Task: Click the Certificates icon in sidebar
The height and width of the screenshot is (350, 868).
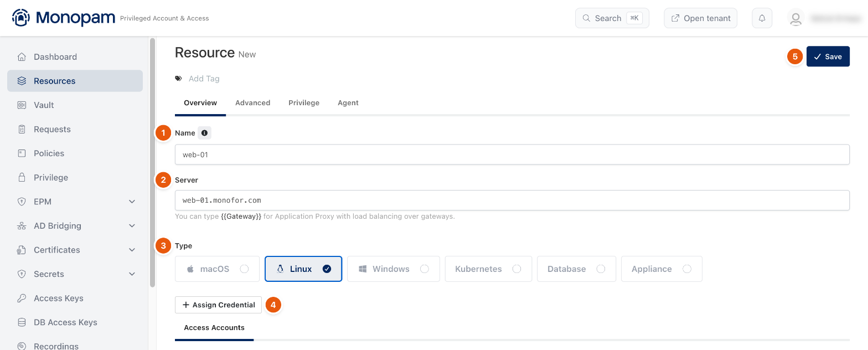Action: pos(22,250)
